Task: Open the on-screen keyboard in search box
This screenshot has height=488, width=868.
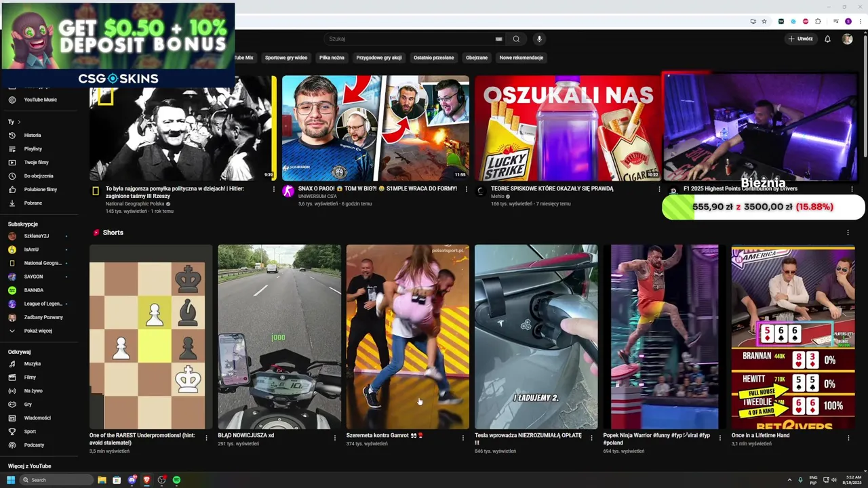Action: point(499,39)
